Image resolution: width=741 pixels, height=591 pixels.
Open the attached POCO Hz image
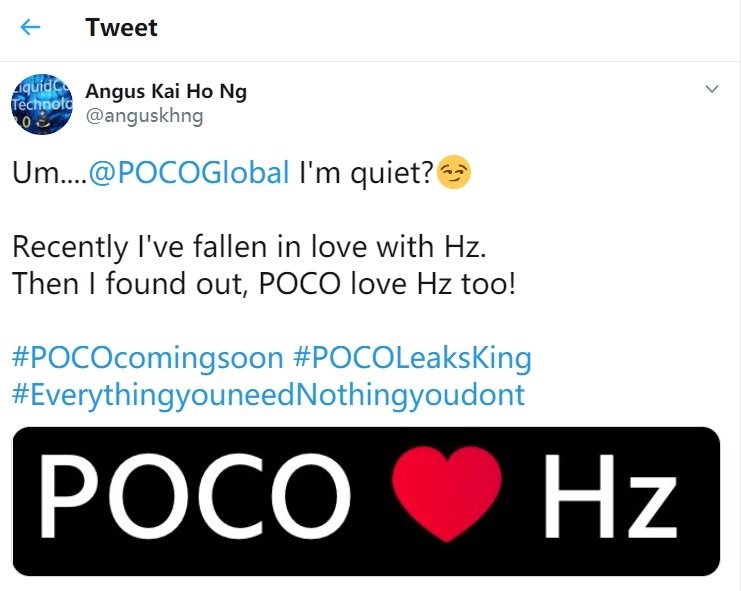[x=366, y=500]
